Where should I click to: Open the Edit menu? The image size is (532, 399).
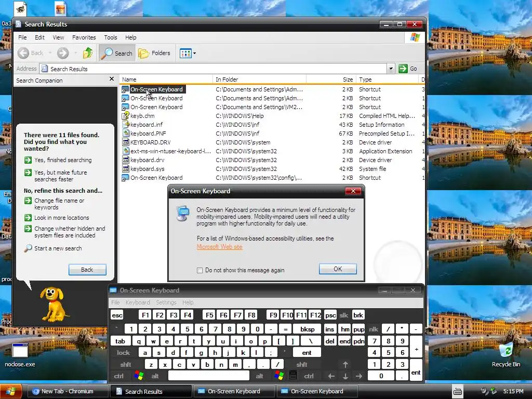39,37
